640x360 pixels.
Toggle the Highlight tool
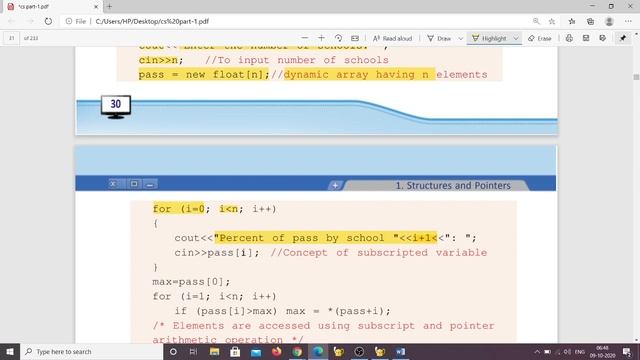coord(489,38)
